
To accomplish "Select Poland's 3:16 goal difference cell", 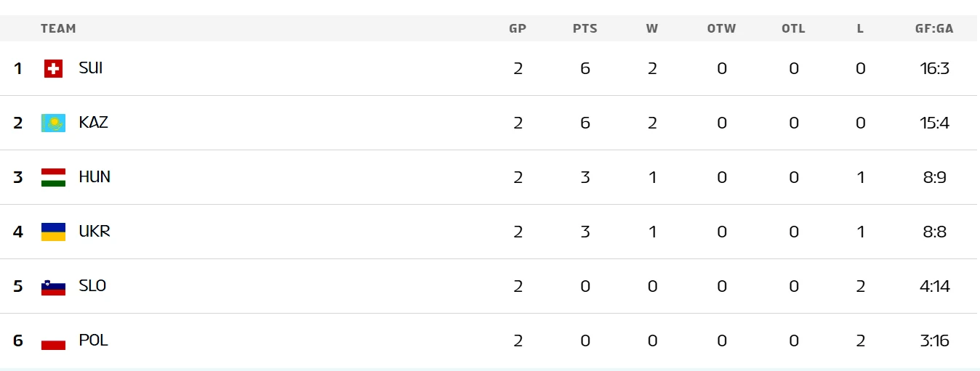I will (x=934, y=341).
